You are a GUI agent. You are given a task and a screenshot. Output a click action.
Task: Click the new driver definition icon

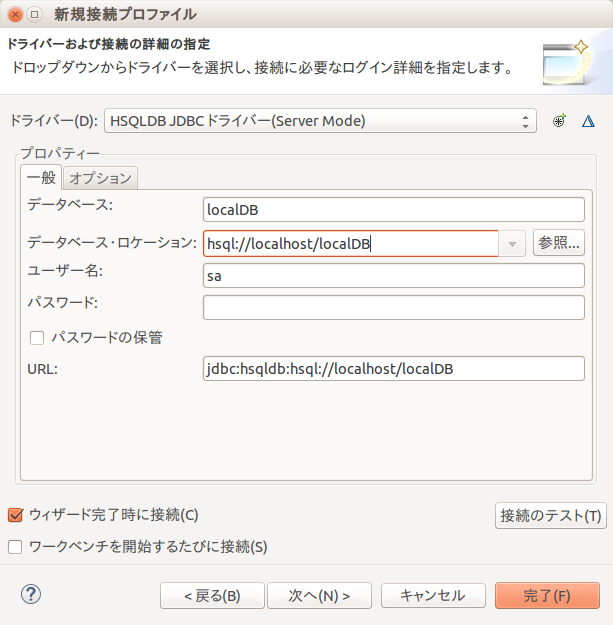[559, 121]
